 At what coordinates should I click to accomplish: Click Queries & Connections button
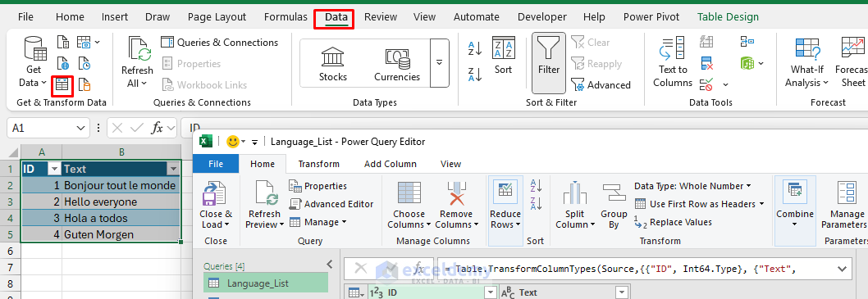point(220,43)
